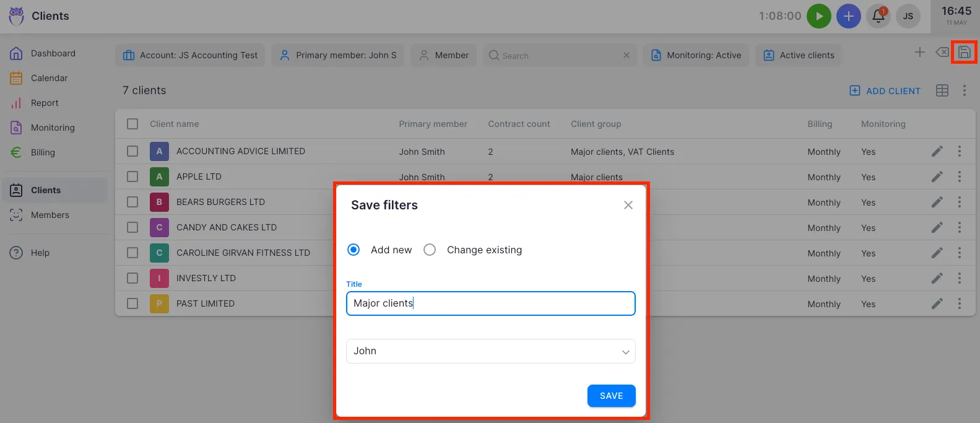Screen dimensions: 980x423
Task: Click the save filters disk icon
Action: (x=964, y=53)
